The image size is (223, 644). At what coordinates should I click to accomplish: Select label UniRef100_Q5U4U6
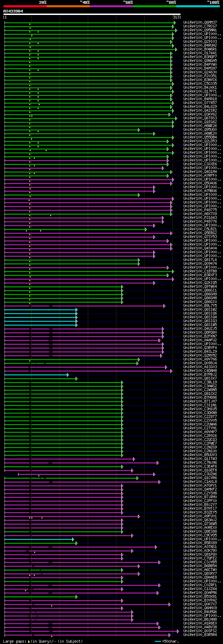tap(200, 183)
